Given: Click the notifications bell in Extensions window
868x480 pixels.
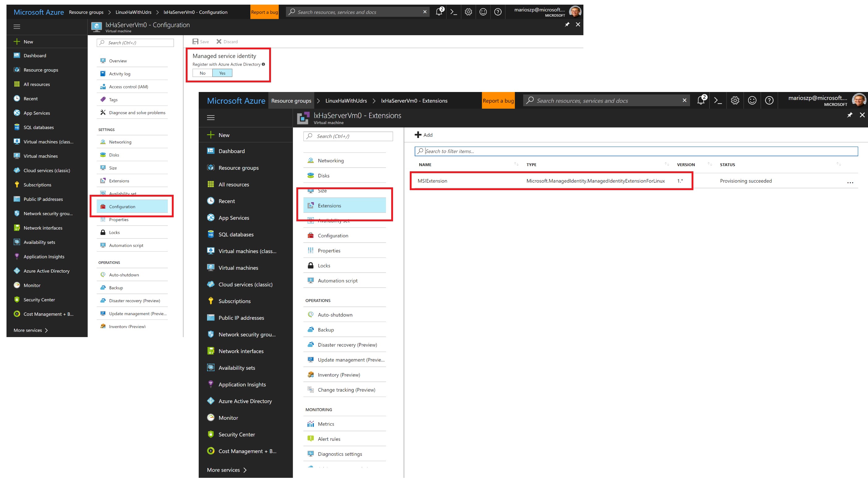Looking at the screenshot, I should coord(701,100).
